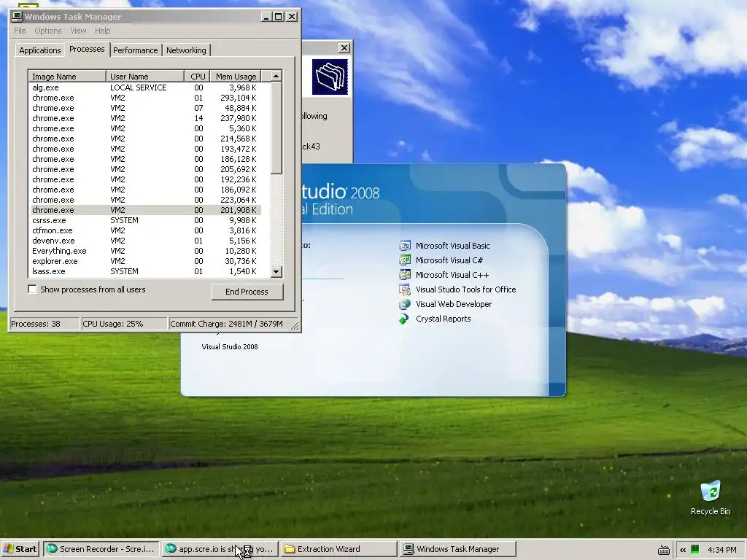Screen dimensions: 747x560
Task: Switch to the Networking tab
Action: tap(186, 50)
